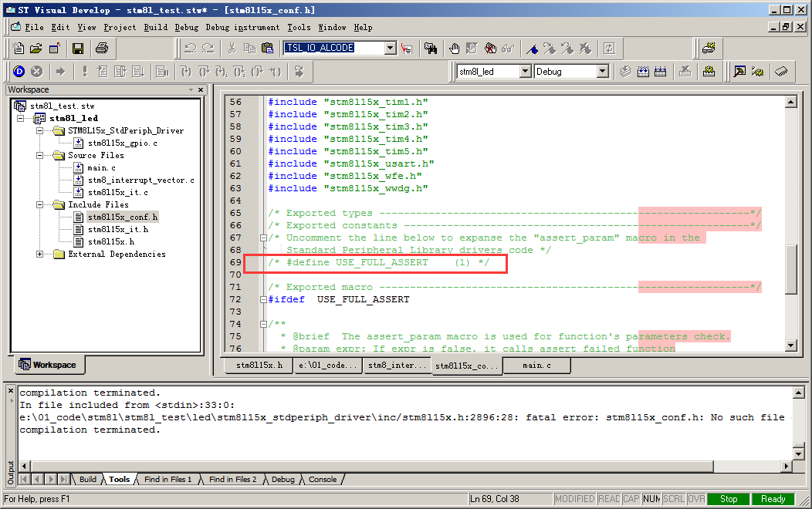Collapse the Source Files folder
The height and width of the screenshot is (509, 812).
(41, 155)
